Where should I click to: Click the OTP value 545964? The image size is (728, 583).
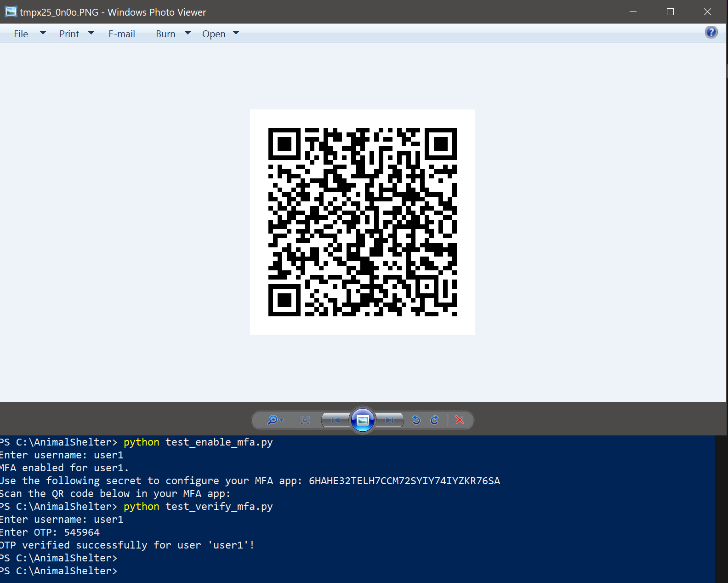(82, 532)
